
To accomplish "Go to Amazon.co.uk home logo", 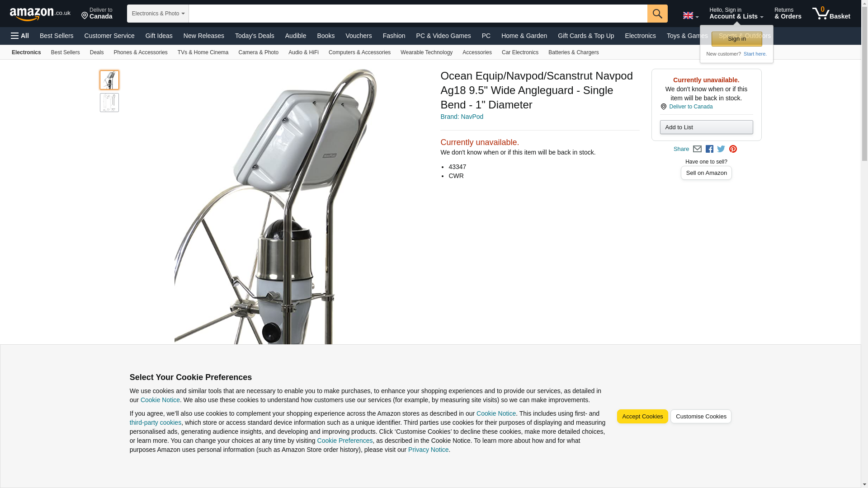I will click(x=40, y=14).
